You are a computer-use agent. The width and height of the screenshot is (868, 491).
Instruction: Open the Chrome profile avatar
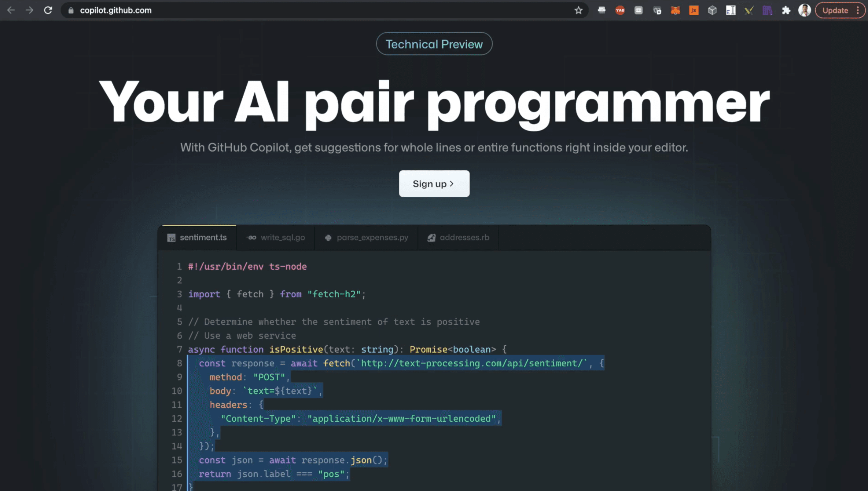[804, 10]
